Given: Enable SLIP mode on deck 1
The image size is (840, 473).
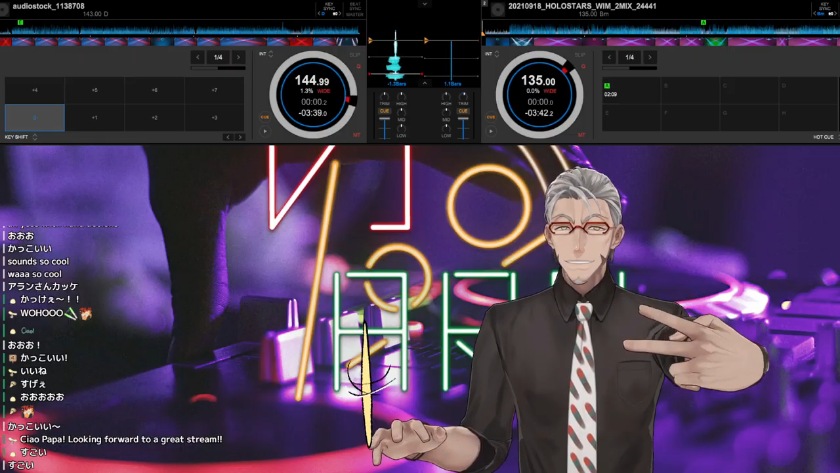Looking at the screenshot, I should point(355,55).
